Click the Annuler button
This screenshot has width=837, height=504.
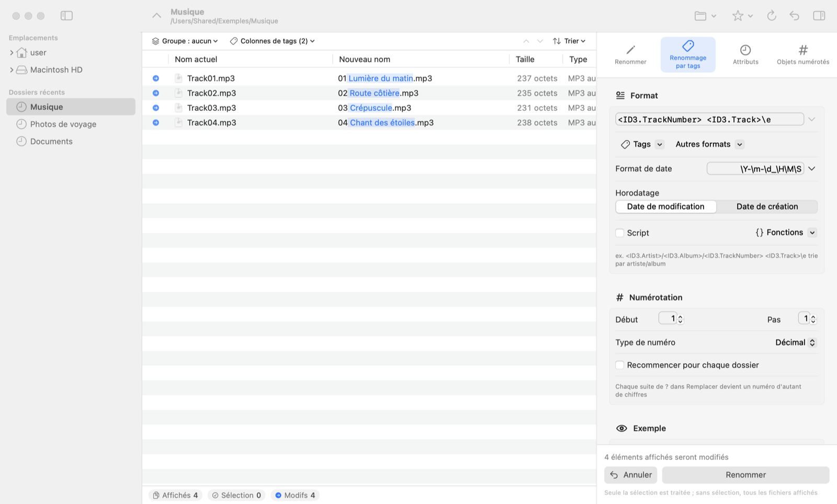coord(630,475)
